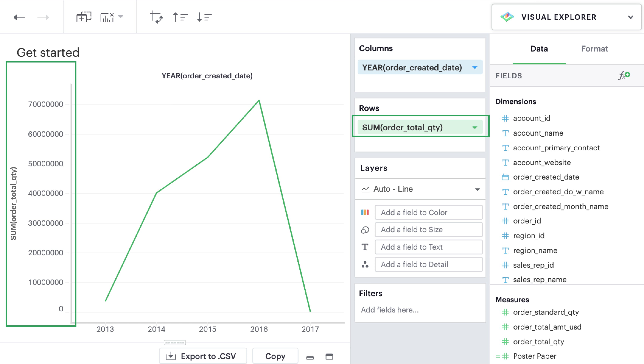Open the Visual Explorer selector dropdown

pyautogui.click(x=630, y=17)
